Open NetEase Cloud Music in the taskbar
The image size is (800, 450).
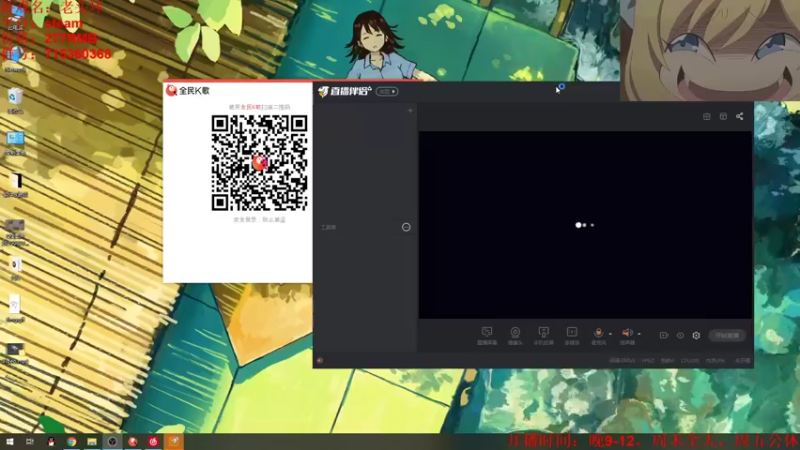point(153,442)
